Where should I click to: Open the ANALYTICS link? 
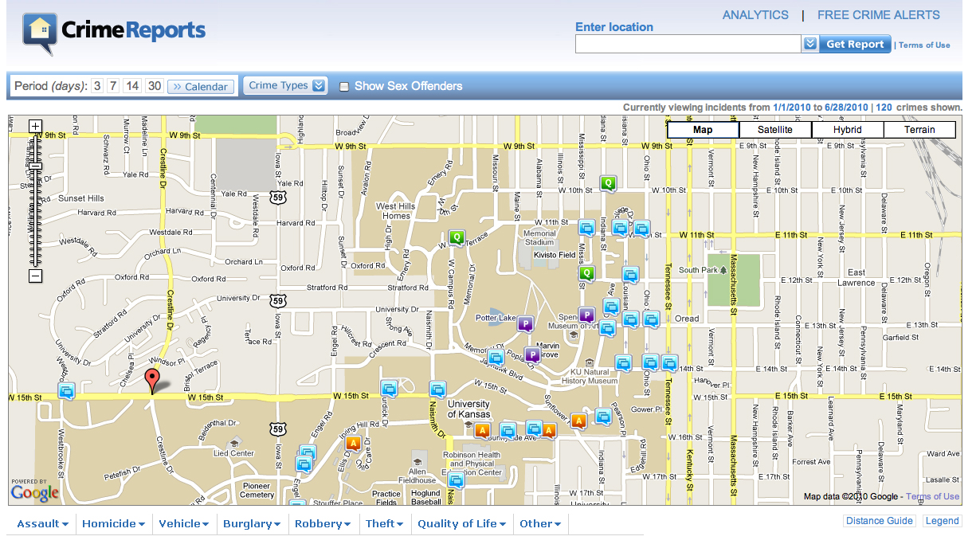coord(755,14)
